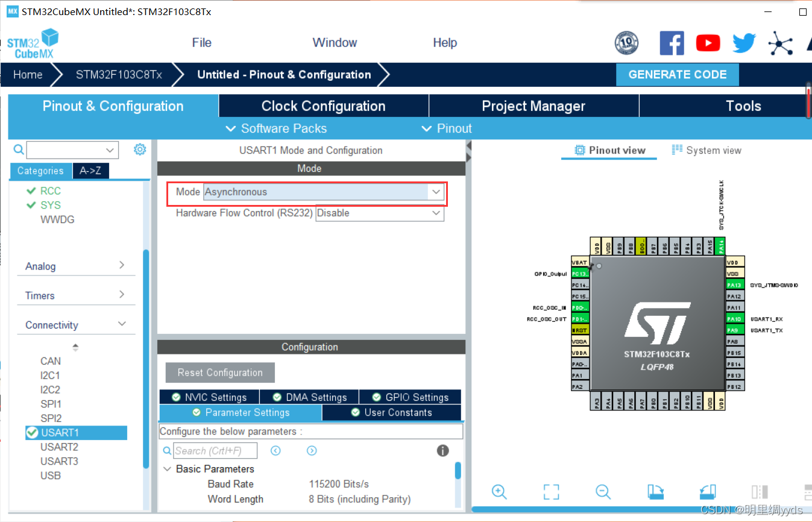Click Word Length value 8 Bits
The image size is (812, 522).
click(x=360, y=499)
